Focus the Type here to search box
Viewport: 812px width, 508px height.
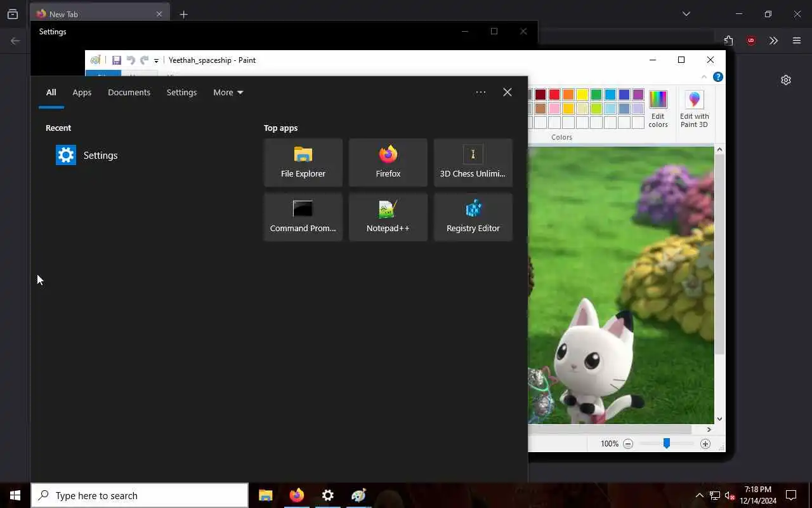coord(140,495)
